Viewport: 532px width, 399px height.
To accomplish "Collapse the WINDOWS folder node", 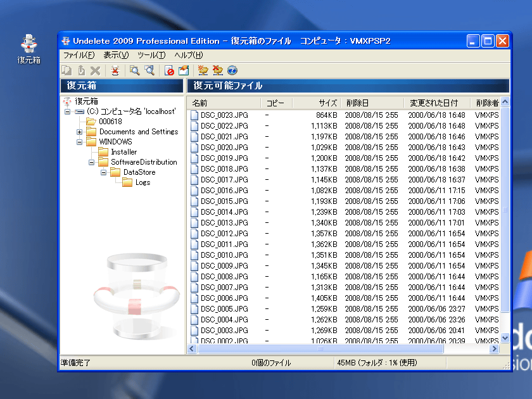I will tap(79, 142).
